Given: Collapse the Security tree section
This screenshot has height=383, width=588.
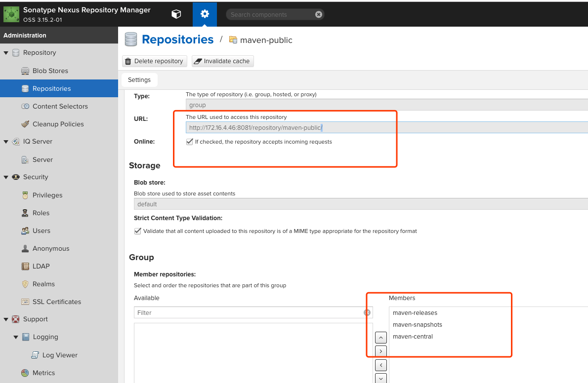Looking at the screenshot, I should (x=6, y=177).
